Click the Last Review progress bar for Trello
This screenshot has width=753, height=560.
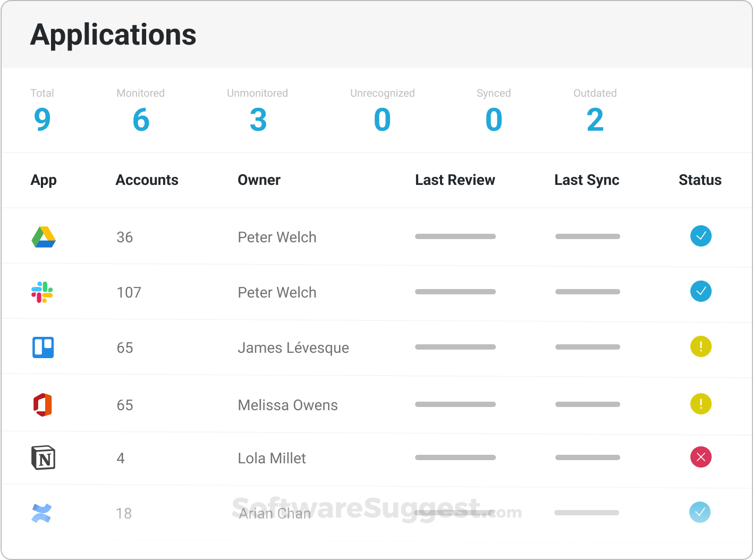(x=455, y=346)
